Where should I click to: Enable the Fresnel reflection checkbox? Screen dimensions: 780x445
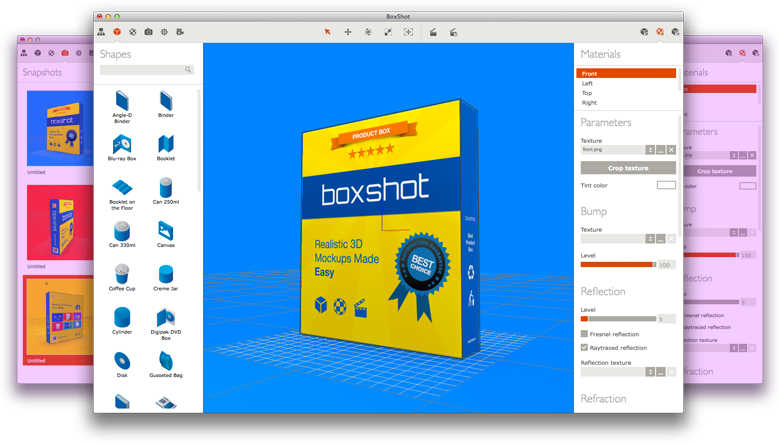coord(585,334)
